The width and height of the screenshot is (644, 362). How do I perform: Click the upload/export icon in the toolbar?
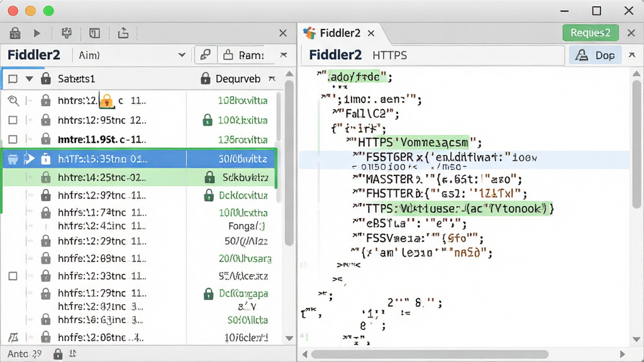(123, 33)
